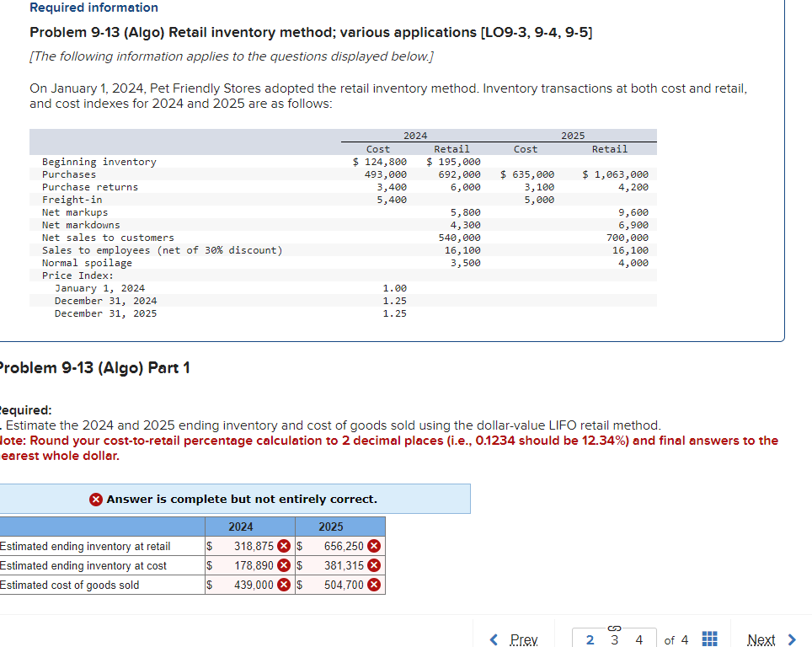Click the X icon in the answer status banner
The image size is (812, 647).
click(x=98, y=499)
